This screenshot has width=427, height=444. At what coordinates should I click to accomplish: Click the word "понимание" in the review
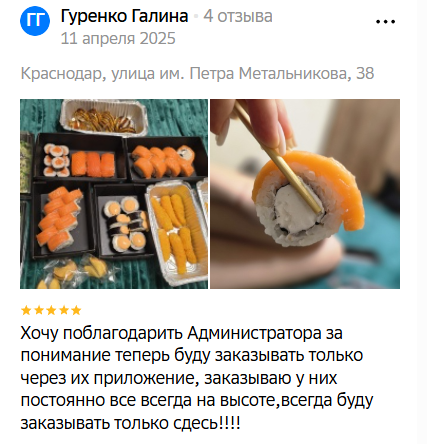tap(65, 355)
